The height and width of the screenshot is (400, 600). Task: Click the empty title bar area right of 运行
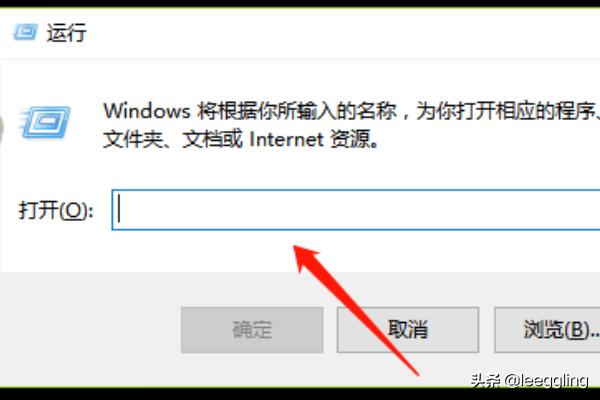(x=343, y=32)
